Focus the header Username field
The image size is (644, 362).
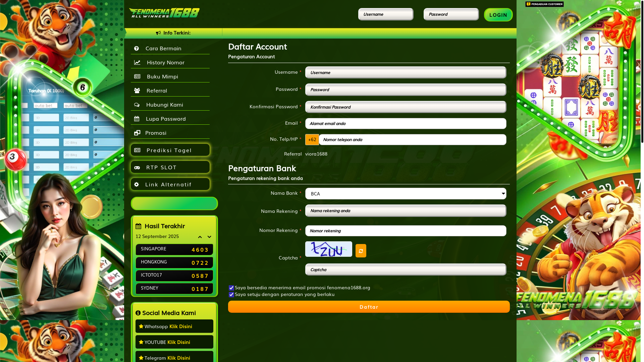click(386, 14)
